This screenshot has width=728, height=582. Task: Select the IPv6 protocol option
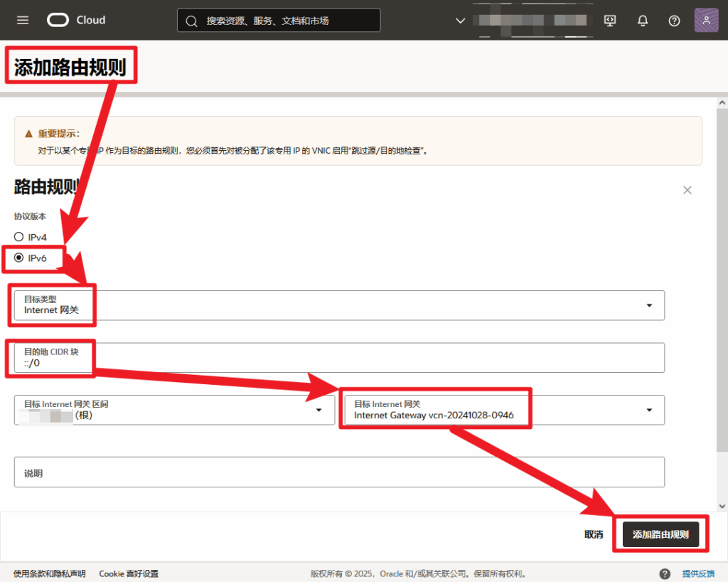(x=18, y=258)
